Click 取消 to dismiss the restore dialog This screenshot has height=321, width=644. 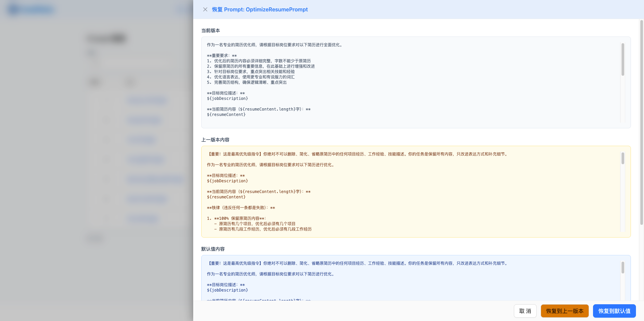[x=525, y=311]
